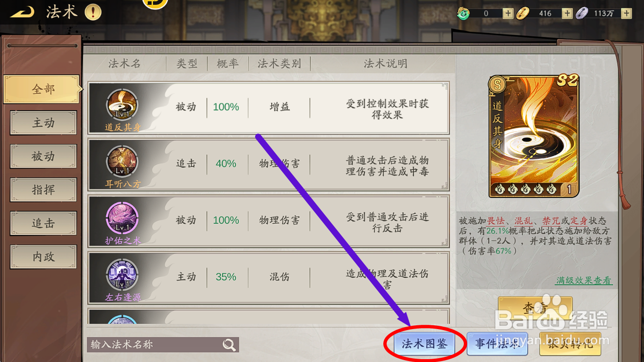This screenshot has width=644, height=362.
Task: Select the 被动 filter tab
Action: tap(43, 156)
